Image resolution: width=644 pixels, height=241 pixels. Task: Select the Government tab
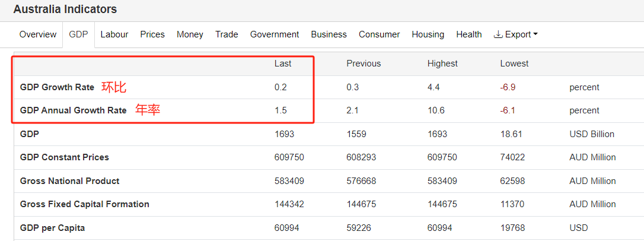pos(275,34)
